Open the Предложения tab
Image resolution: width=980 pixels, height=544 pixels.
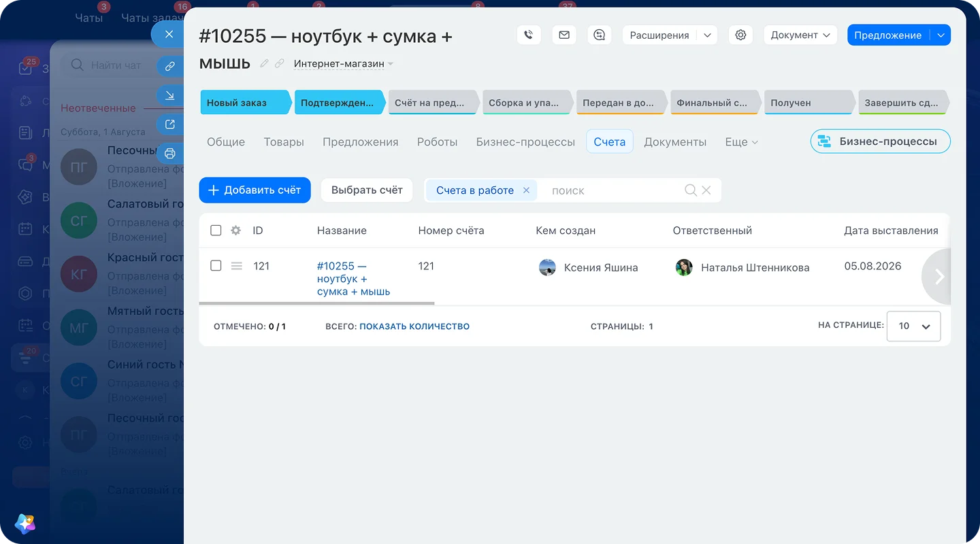(x=361, y=142)
